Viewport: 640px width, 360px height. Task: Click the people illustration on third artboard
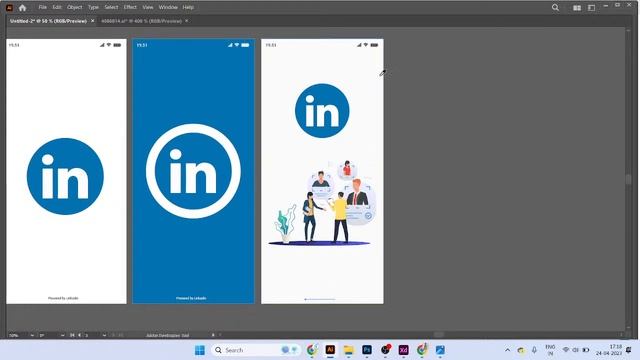point(322,202)
